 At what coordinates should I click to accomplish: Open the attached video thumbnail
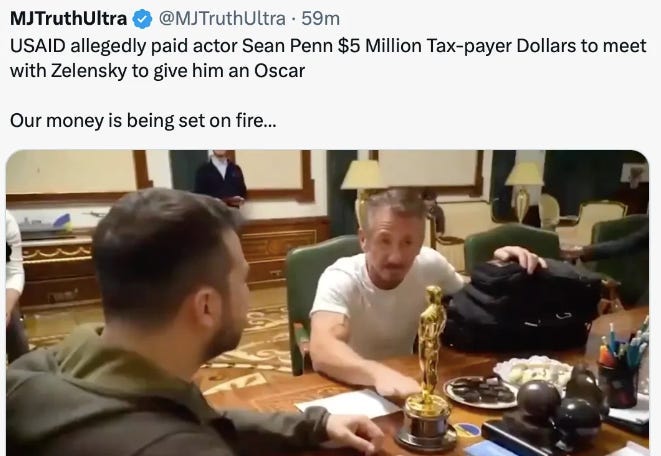point(327,303)
